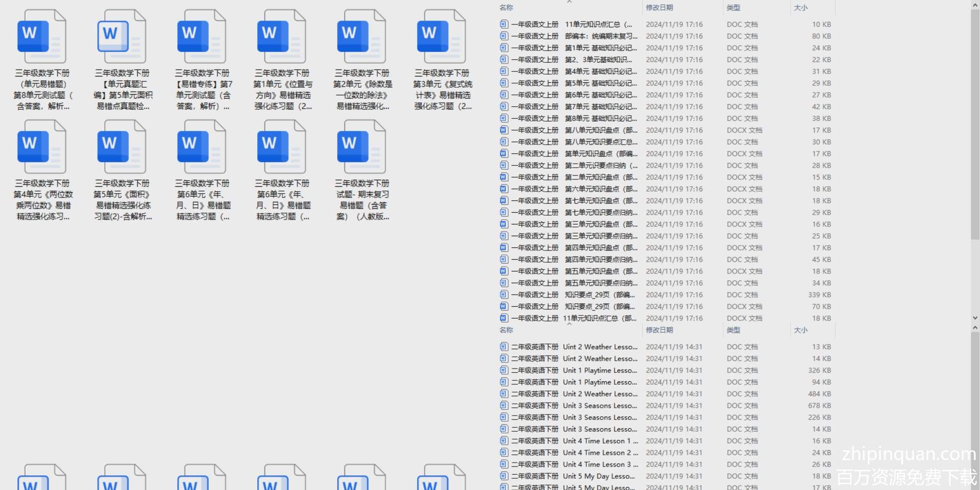Select the 第1单元《位置与方向》 document icon
Viewport: 980px width, 490px height.
pos(282,37)
